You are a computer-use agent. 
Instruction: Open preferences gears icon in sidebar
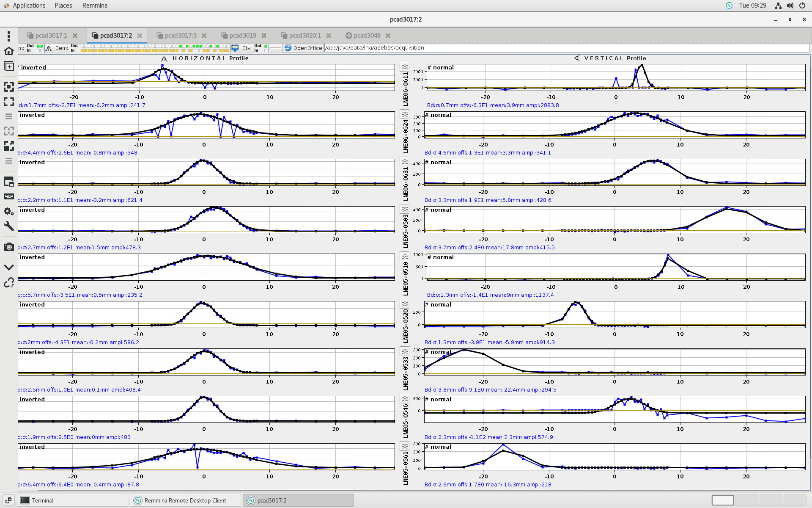8,211
